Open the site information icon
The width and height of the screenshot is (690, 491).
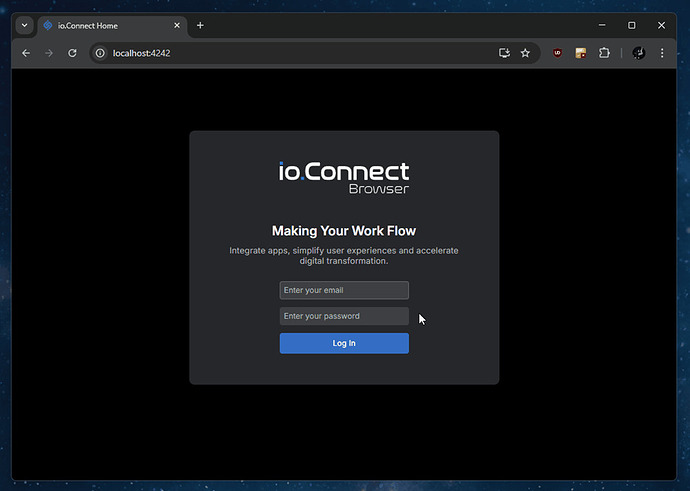[x=100, y=53]
